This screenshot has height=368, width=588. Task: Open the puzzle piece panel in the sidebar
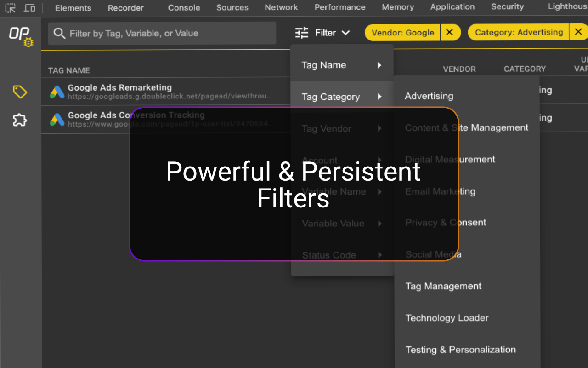click(20, 121)
